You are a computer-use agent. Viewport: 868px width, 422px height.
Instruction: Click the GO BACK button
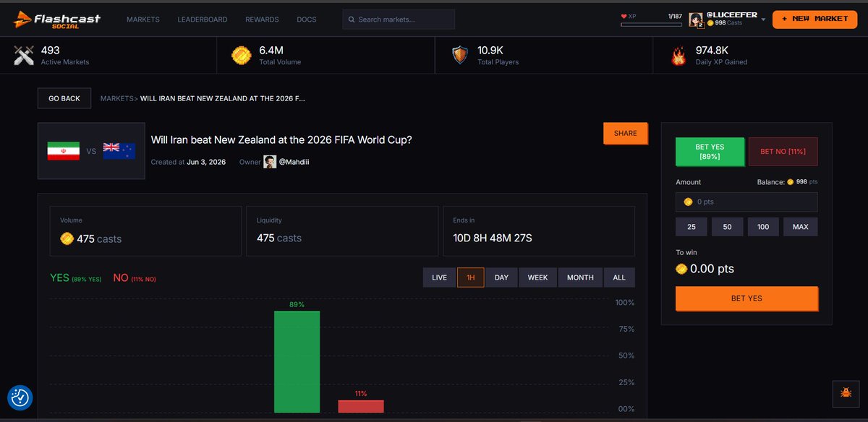pyautogui.click(x=64, y=98)
